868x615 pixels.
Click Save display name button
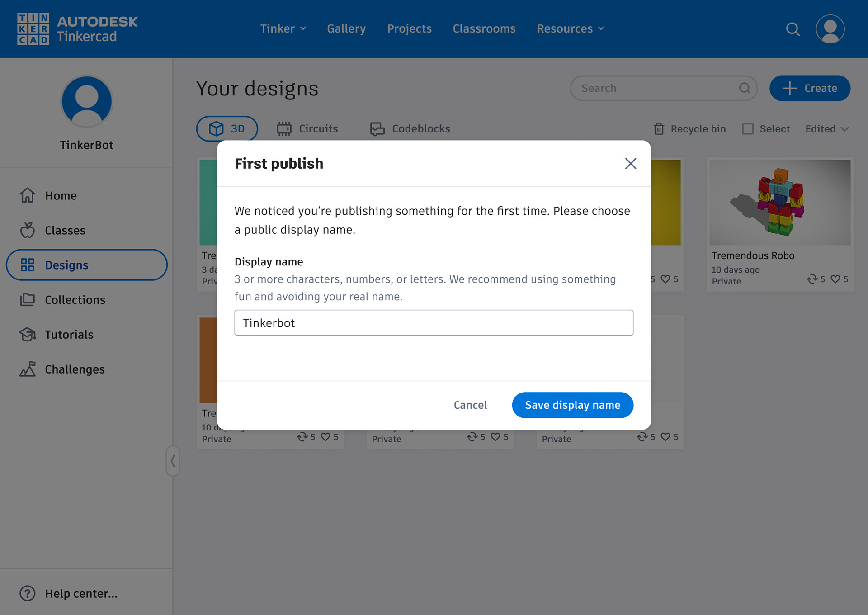click(x=572, y=405)
